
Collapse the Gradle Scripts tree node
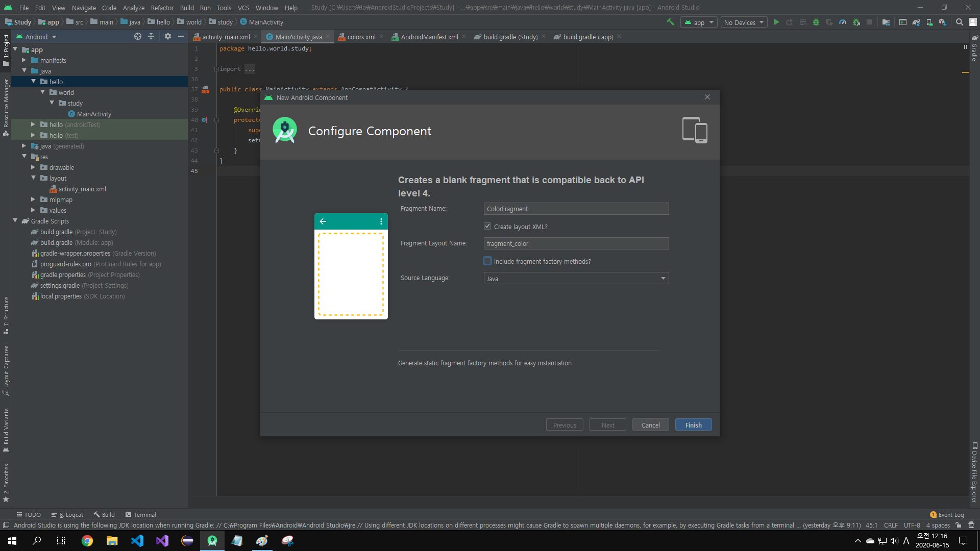(x=15, y=221)
